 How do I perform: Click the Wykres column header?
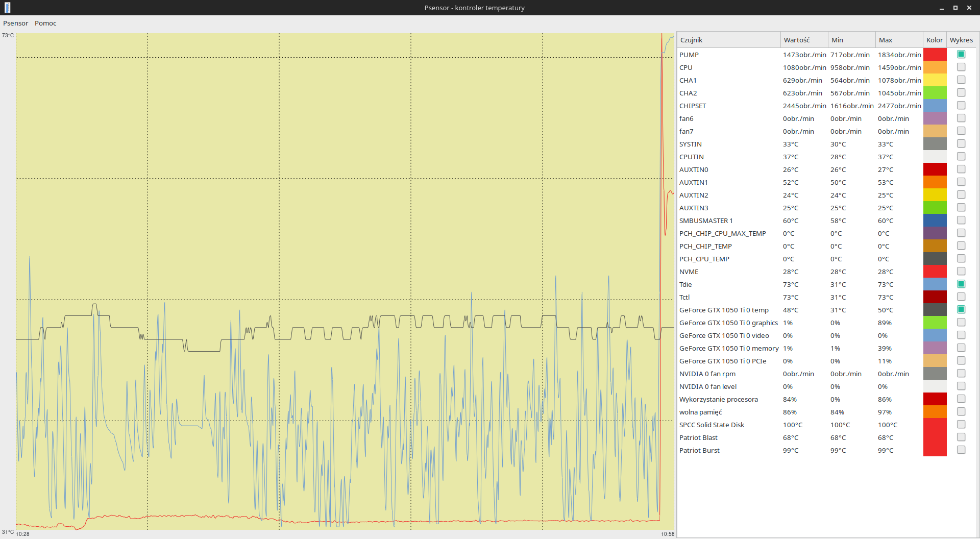click(x=961, y=40)
